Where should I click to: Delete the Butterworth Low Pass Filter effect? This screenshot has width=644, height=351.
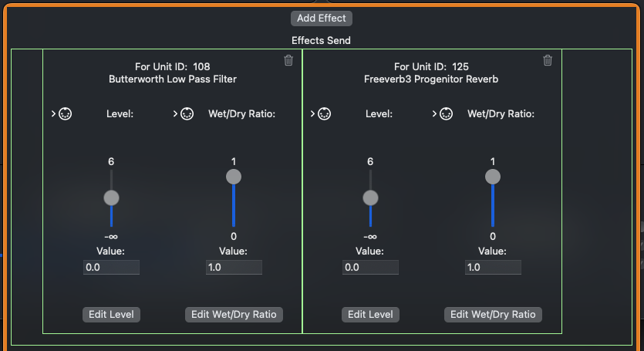[288, 60]
